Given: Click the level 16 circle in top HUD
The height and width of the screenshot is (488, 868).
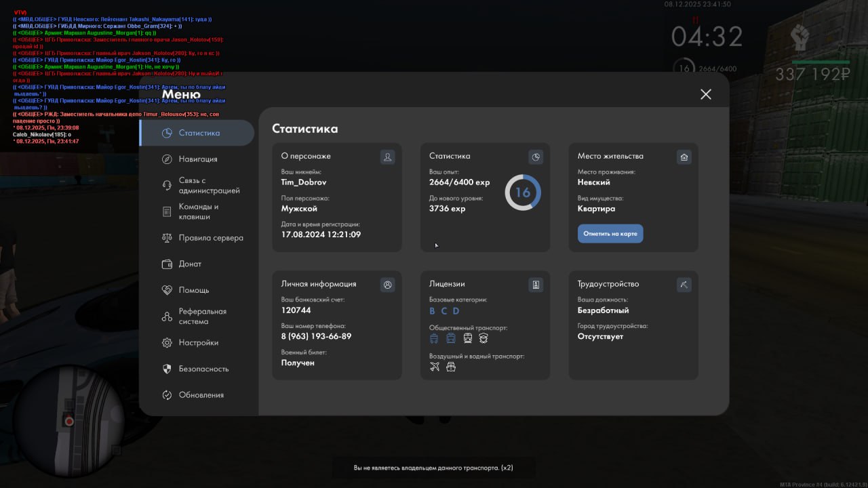Looking at the screenshot, I should (684, 68).
